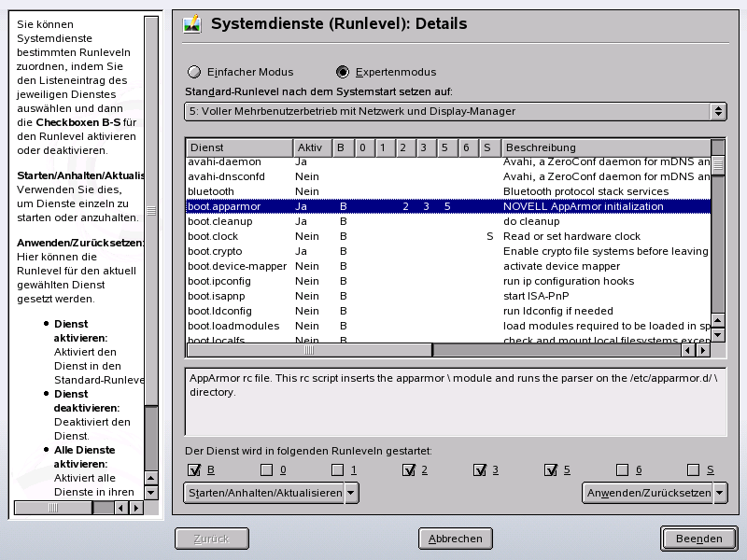Uncheck runlevel 5 checkbox
747x560 pixels.
(x=551, y=470)
